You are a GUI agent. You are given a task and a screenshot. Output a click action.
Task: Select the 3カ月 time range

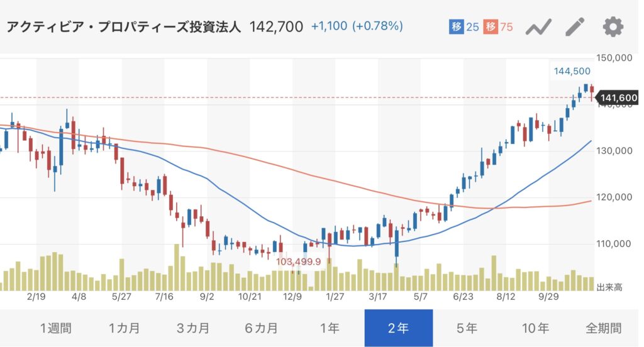pos(192,328)
